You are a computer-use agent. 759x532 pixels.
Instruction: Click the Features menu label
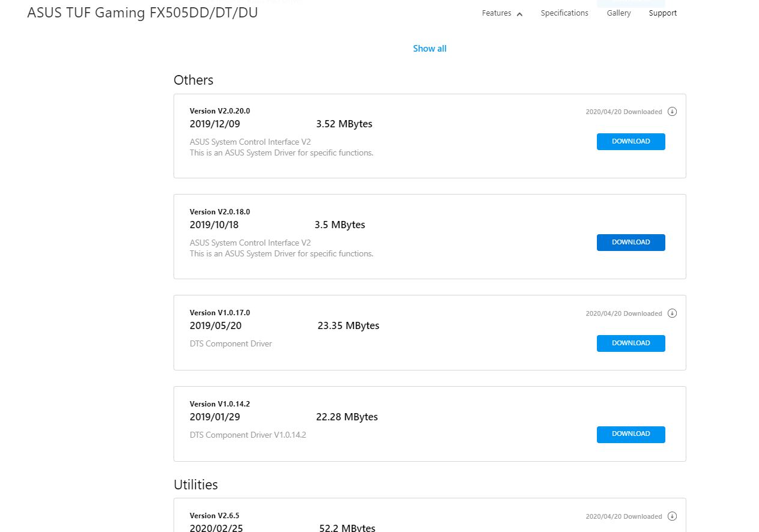click(497, 13)
